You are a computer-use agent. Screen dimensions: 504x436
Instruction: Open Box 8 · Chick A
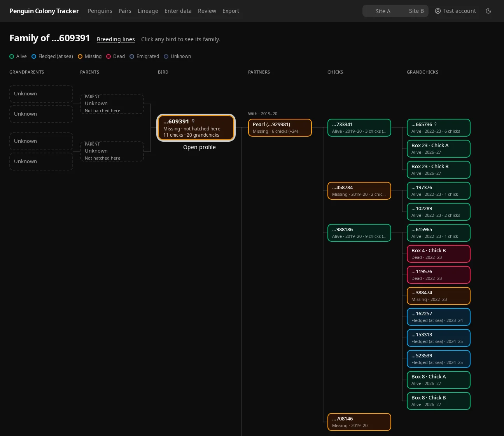439,380
